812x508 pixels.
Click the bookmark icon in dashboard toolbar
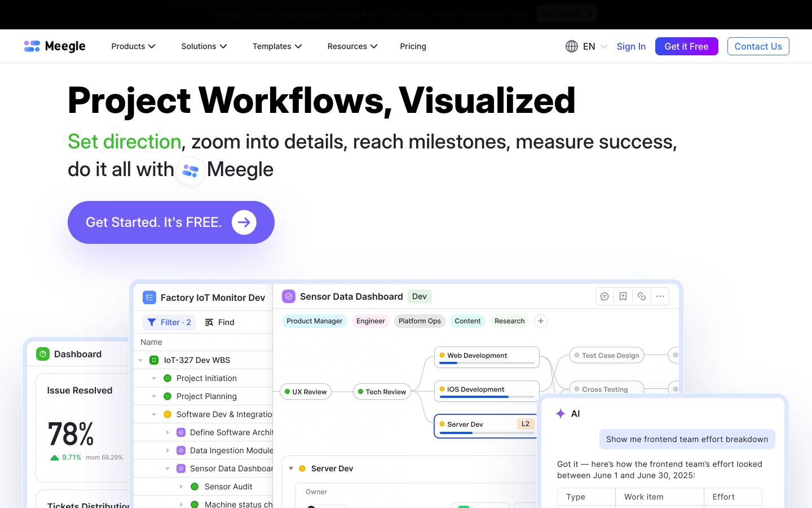pyautogui.click(x=623, y=296)
